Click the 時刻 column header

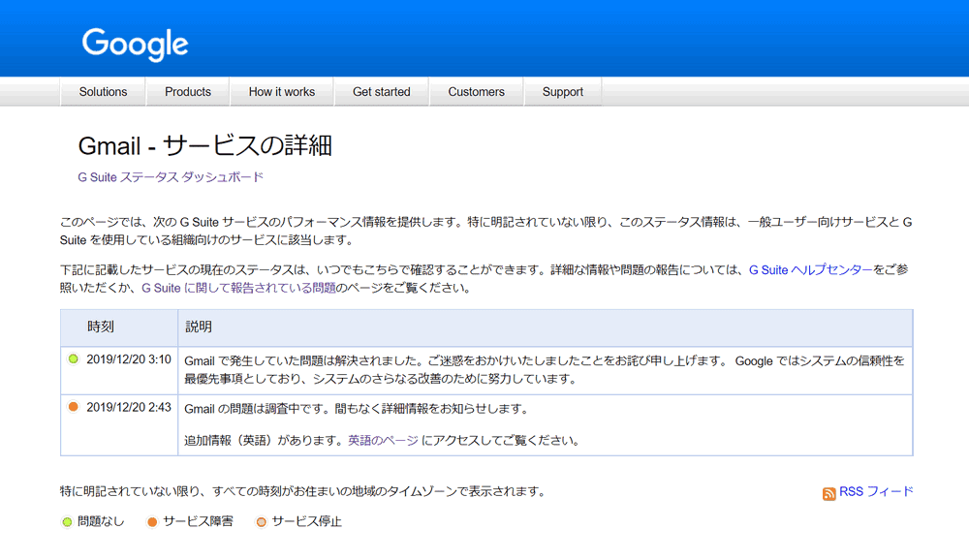(x=101, y=327)
